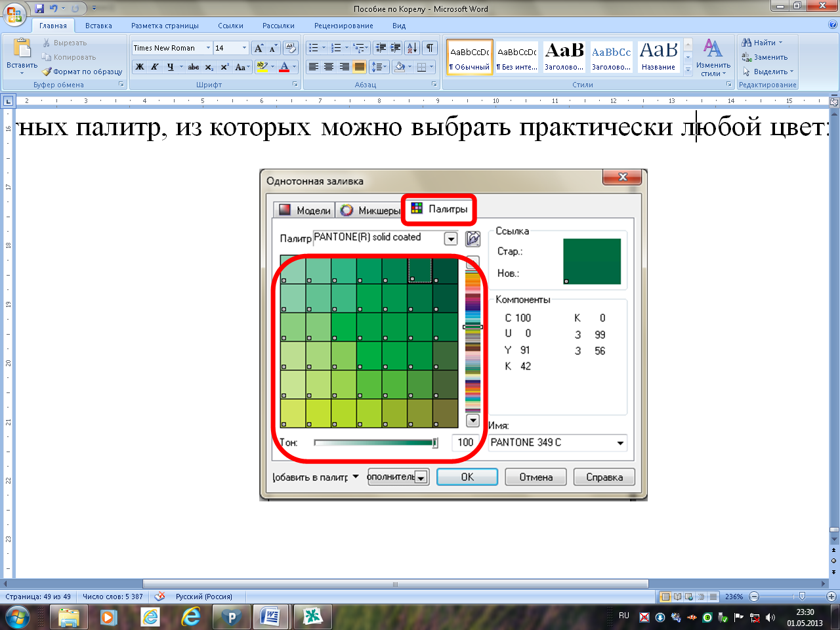Screen dimensions: 840x630
Task: Switch to the Ссылки ribbon tab
Action: click(230, 26)
